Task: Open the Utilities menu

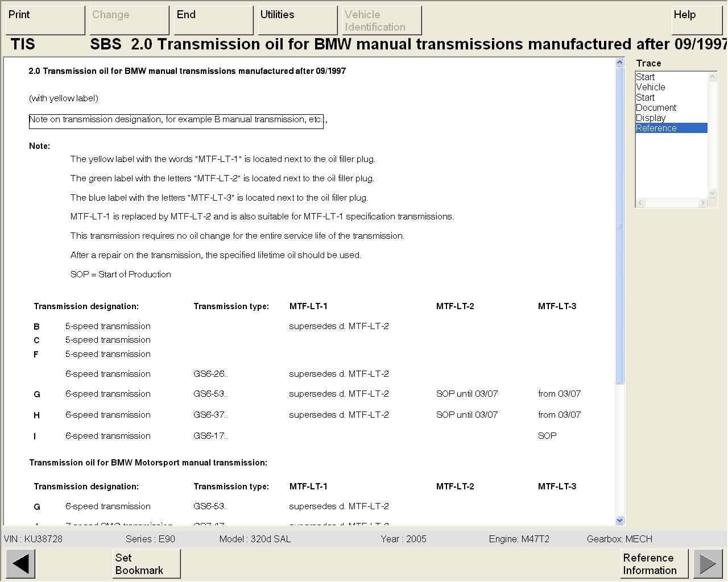Action: click(x=297, y=20)
